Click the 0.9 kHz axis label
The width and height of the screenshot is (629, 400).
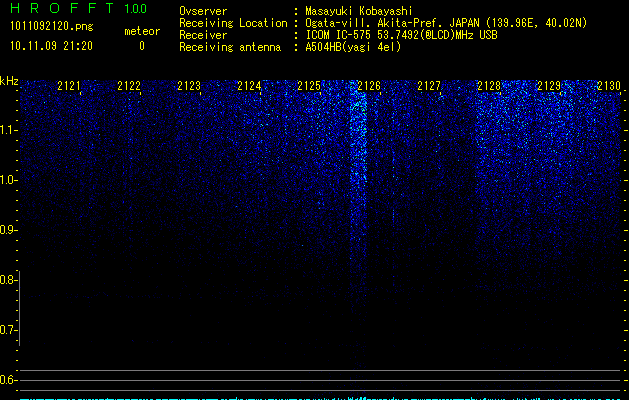(x=7, y=230)
